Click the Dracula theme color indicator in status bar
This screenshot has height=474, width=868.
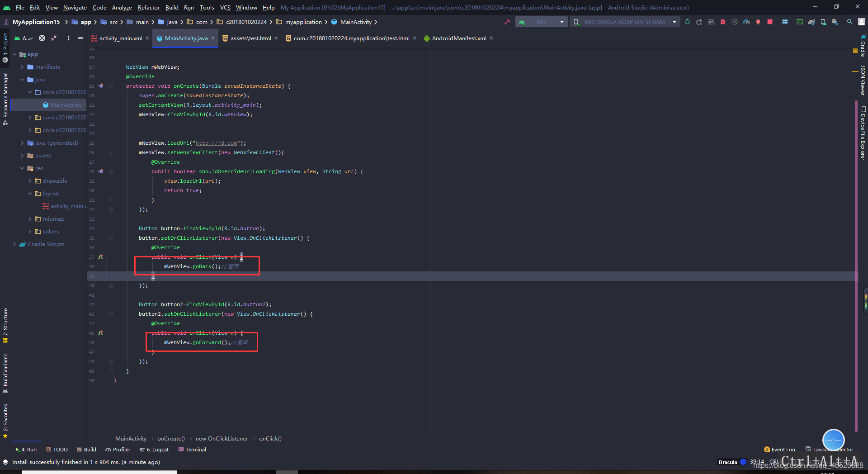tap(743, 462)
